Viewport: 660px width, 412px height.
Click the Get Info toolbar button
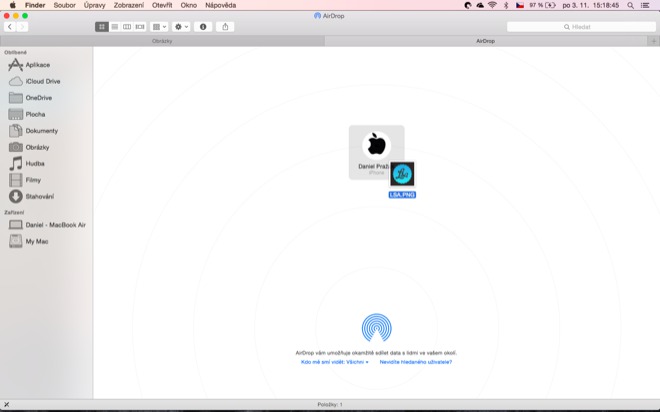[x=203, y=27]
